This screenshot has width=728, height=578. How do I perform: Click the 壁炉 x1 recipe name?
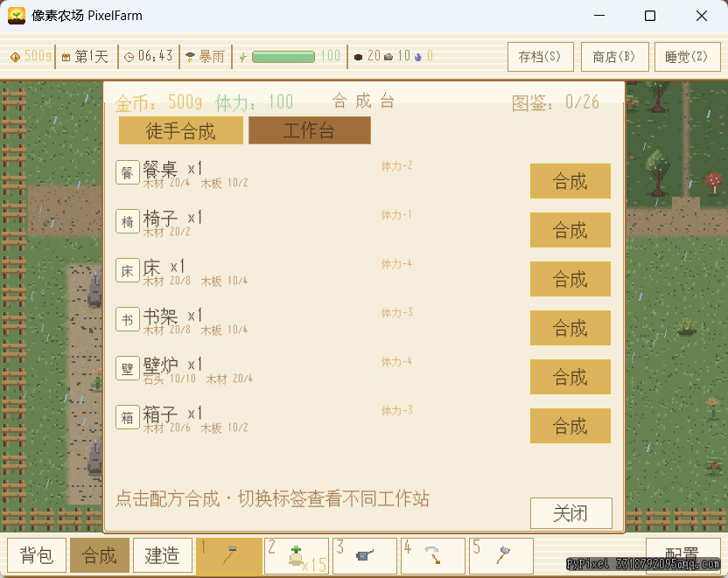tap(172, 365)
